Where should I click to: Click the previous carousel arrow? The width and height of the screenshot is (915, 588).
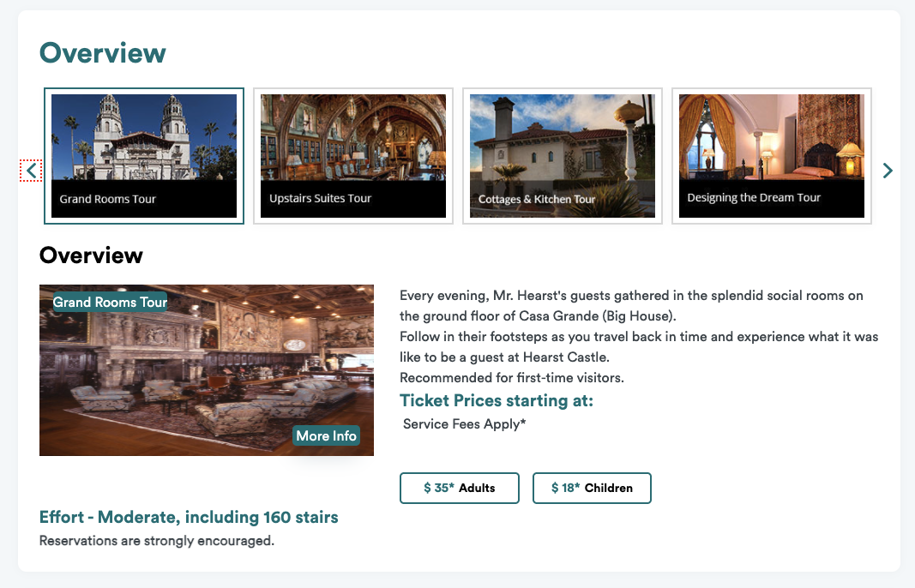(x=31, y=171)
